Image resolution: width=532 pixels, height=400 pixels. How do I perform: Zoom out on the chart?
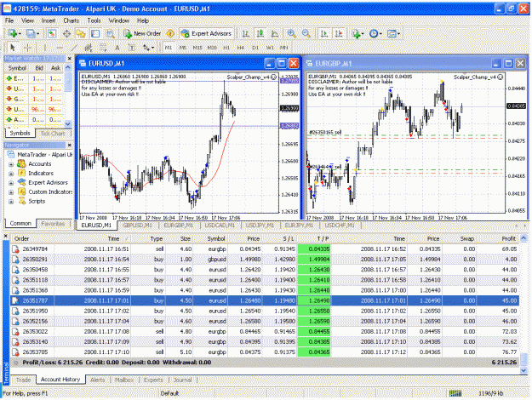[306, 33]
